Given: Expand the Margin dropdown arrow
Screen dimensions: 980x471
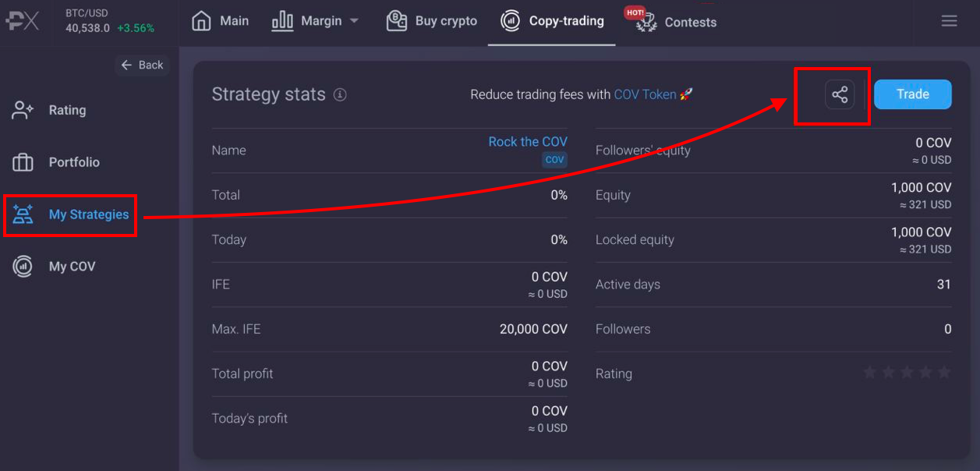Looking at the screenshot, I should tap(354, 21).
